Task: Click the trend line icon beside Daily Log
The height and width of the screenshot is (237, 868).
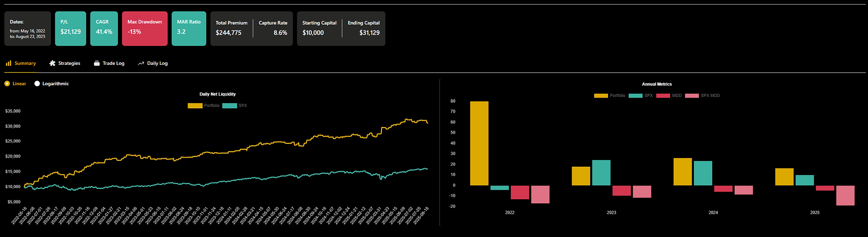Action: 141,64
